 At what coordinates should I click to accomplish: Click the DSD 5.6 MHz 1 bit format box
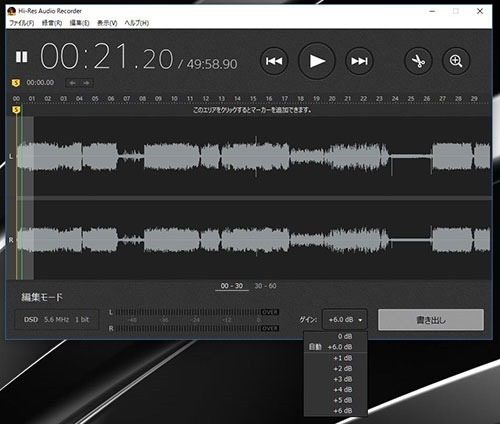[x=57, y=320]
